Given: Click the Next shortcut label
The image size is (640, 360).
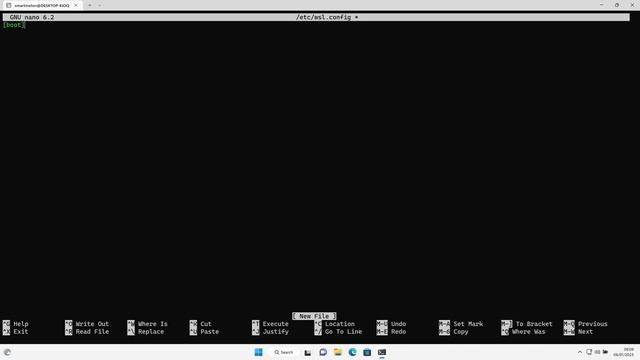Looking at the screenshot, I should click(x=585, y=331).
